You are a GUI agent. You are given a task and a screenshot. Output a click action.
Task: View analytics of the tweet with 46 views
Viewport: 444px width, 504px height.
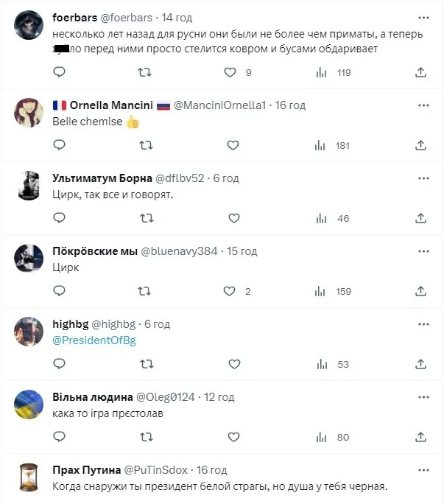tap(320, 218)
